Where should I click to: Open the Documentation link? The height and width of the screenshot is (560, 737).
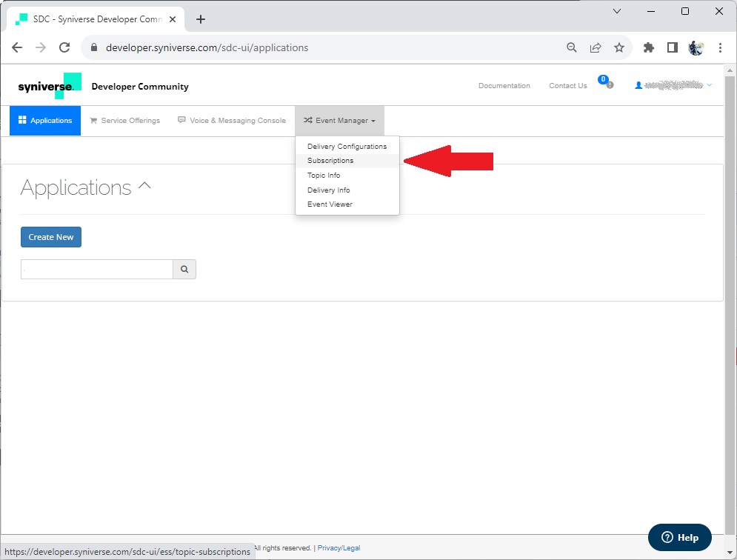pyautogui.click(x=504, y=86)
